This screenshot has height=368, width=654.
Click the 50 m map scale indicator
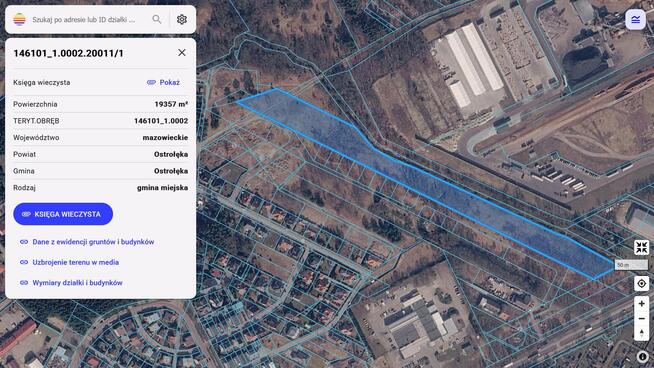point(631,265)
